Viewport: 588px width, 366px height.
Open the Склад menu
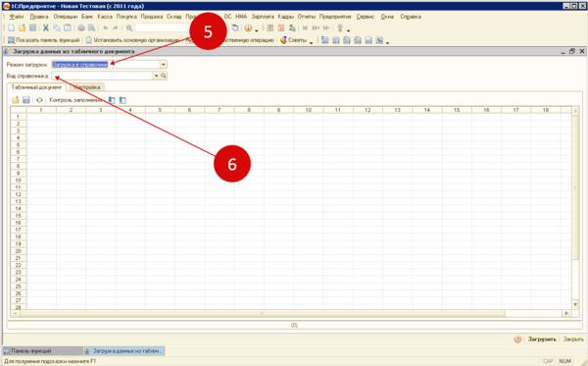[174, 17]
